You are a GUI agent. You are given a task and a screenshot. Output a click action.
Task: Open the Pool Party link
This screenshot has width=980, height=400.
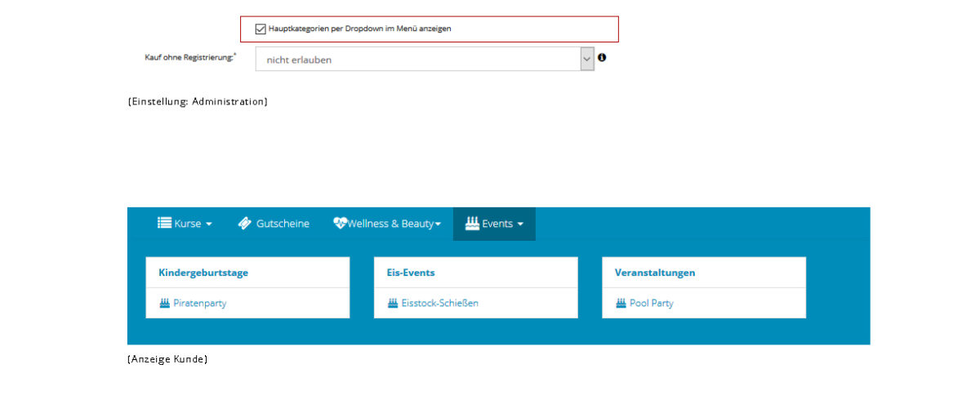pyautogui.click(x=652, y=303)
